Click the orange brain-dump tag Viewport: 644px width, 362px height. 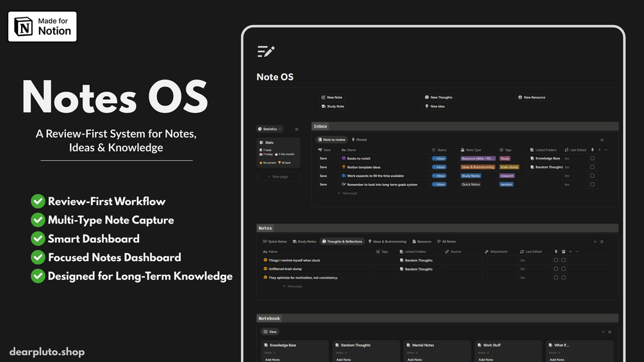tap(509, 167)
